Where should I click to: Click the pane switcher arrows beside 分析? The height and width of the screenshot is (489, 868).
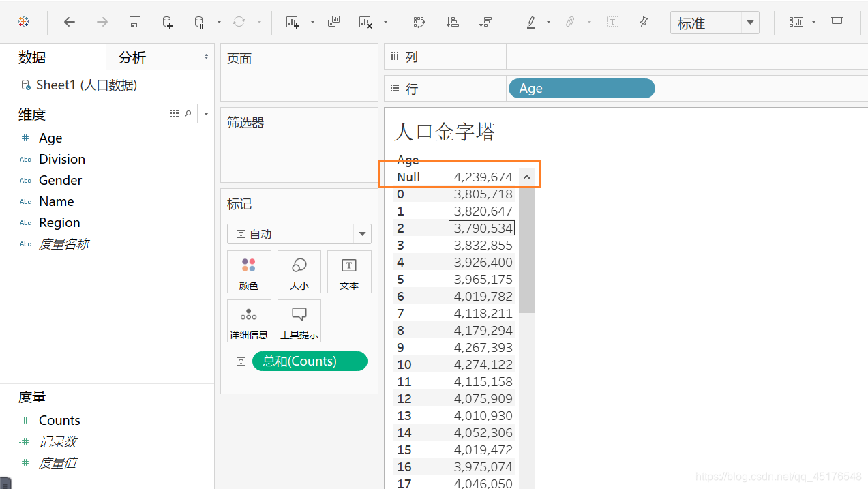tap(206, 57)
